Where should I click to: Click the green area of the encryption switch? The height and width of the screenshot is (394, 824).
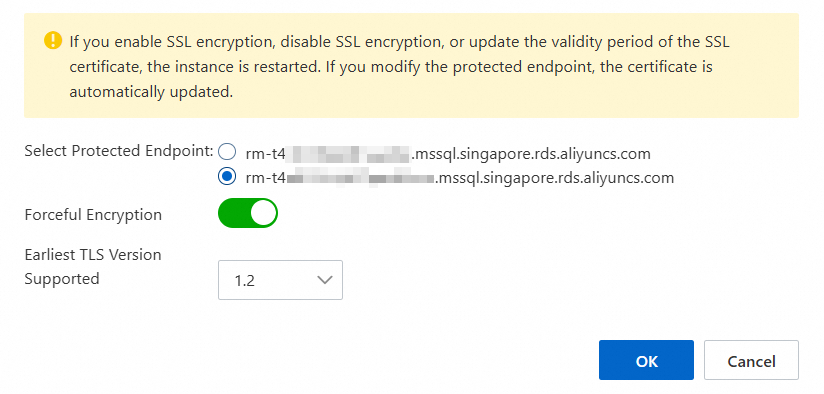(x=233, y=213)
